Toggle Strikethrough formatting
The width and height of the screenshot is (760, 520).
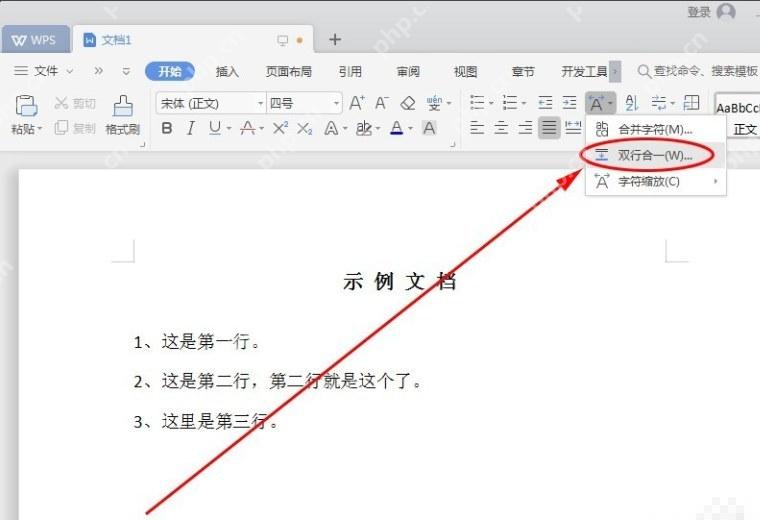pos(248,128)
